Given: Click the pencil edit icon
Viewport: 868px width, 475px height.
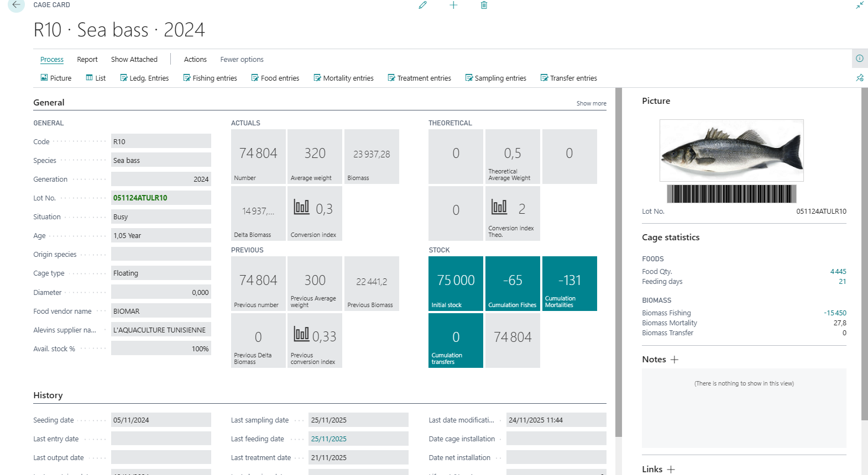Looking at the screenshot, I should click(423, 5).
